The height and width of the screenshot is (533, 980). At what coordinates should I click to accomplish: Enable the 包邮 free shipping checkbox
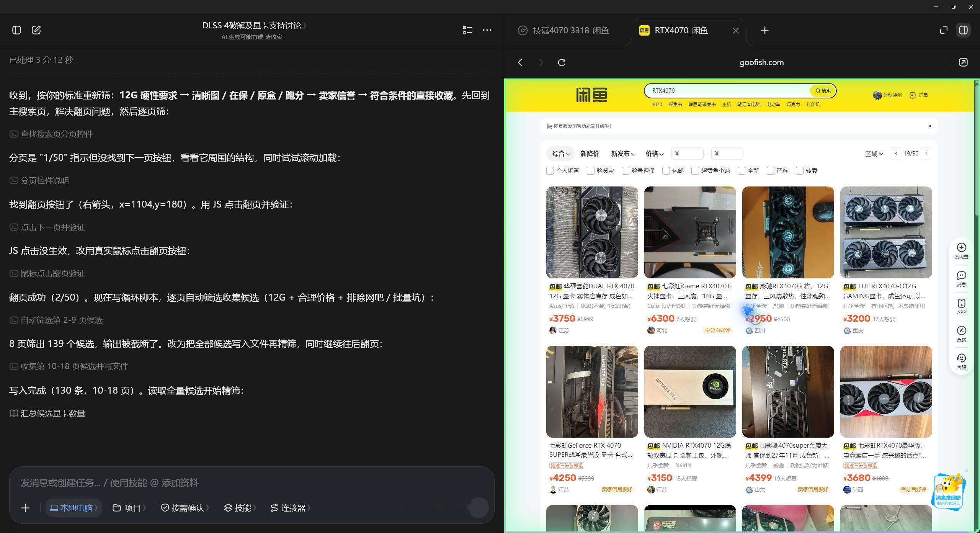click(x=666, y=171)
